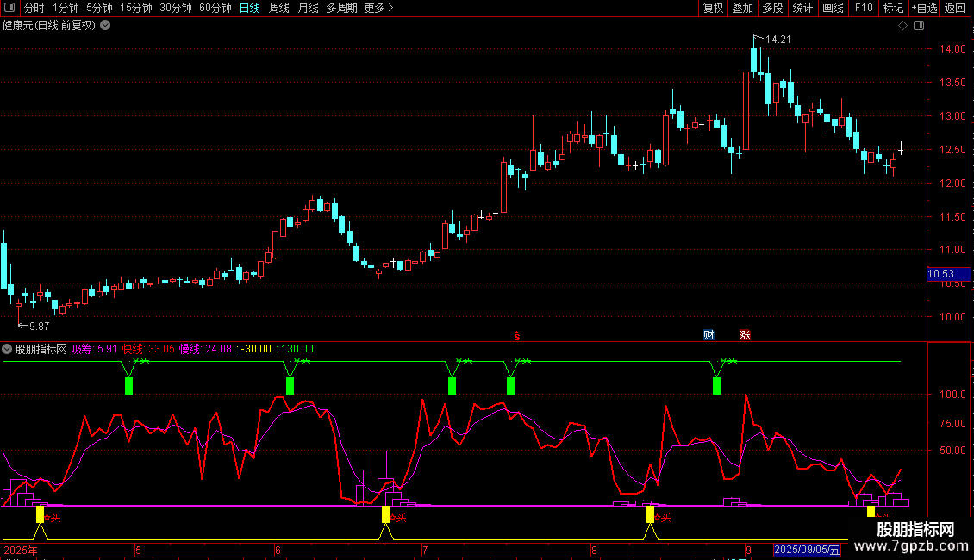Open the F10 company info

[x=863, y=8]
